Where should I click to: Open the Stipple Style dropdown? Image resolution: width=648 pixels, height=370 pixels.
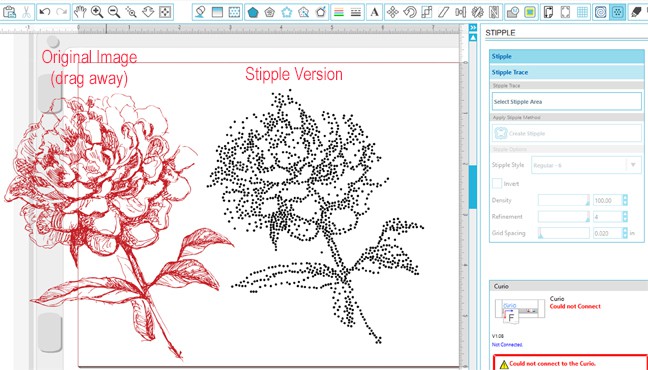click(586, 165)
